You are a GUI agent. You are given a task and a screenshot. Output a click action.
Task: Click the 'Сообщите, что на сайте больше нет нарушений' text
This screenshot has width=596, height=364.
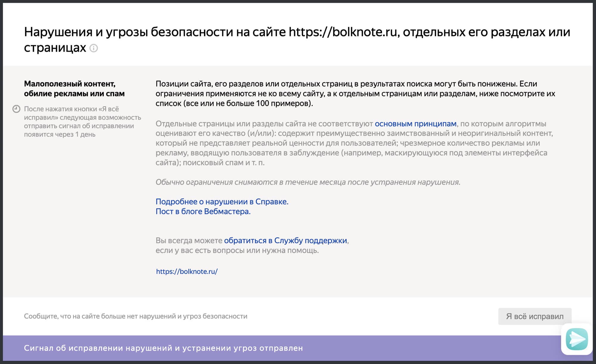coord(136,316)
